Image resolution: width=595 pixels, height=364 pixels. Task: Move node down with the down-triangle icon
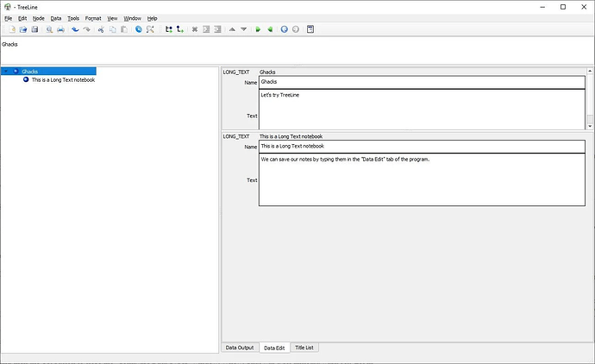(244, 29)
